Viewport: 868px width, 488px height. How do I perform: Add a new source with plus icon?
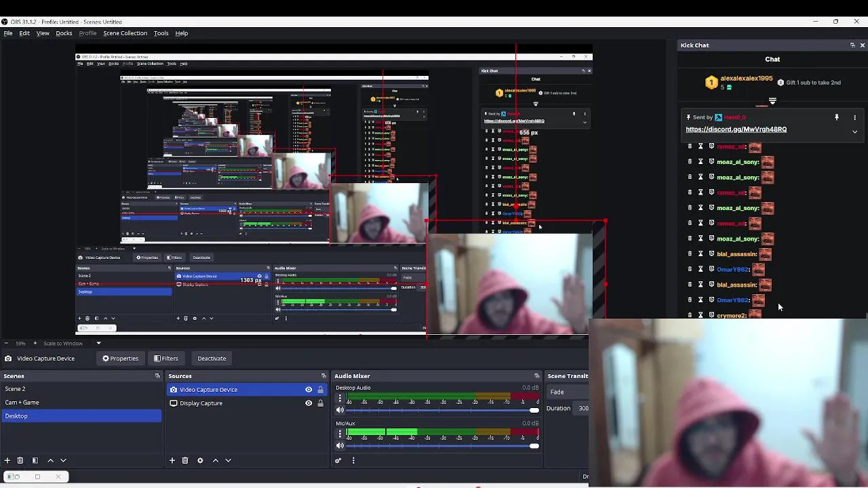click(x=172, y=460)
